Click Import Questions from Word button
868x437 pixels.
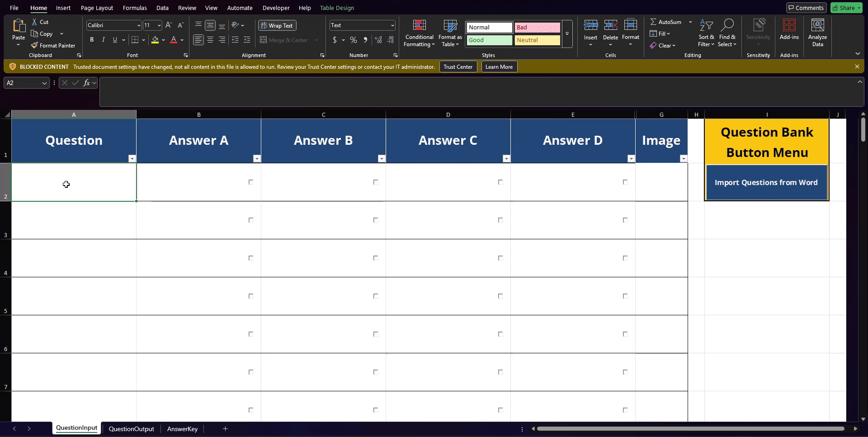(766, 182)
